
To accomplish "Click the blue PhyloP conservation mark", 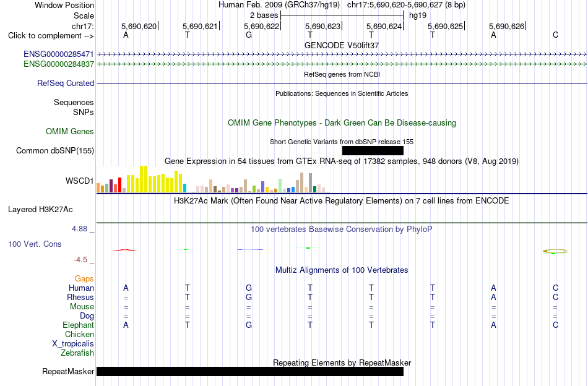I will click(x=250, y=249).
